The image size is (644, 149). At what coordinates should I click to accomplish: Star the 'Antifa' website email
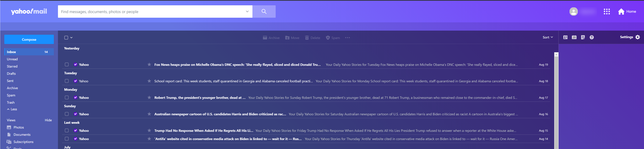pos(149,139)
